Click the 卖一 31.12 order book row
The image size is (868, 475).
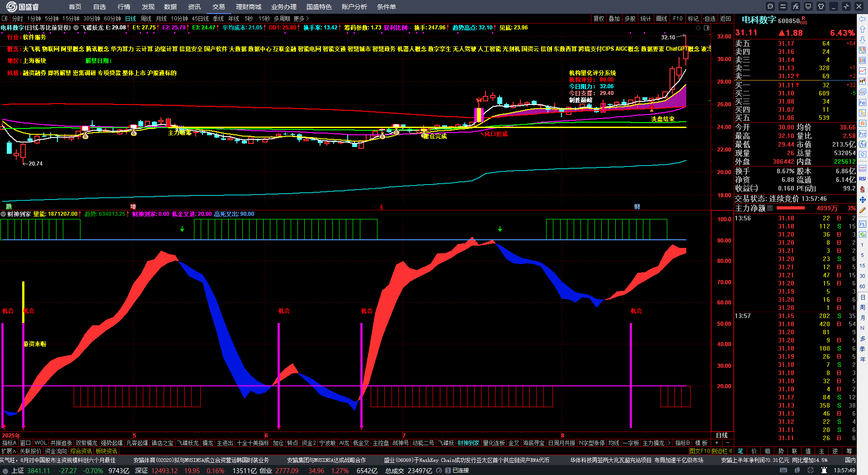click(795, 76)
